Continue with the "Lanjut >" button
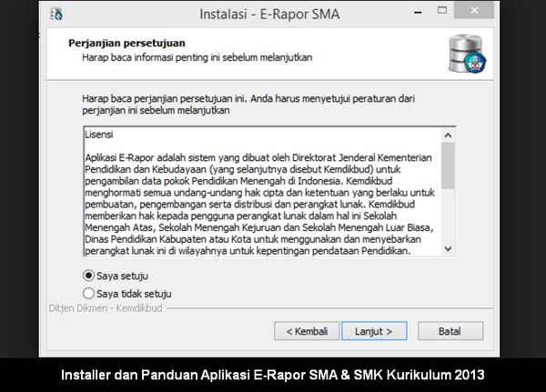Image resolution: width=546 pixels, height=392 pixels. coord(374,331)
